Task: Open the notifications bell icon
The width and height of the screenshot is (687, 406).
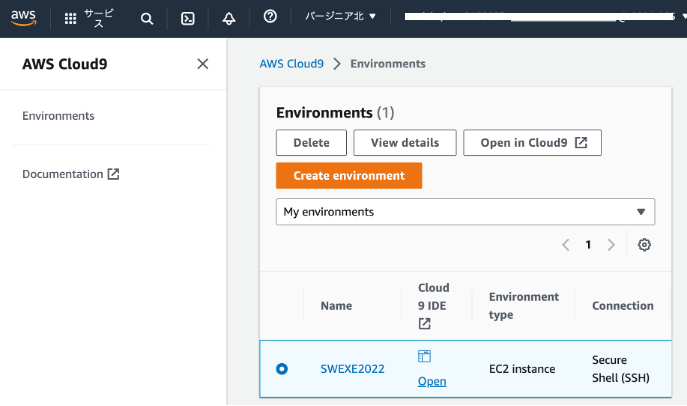Action: pos(229,18)
